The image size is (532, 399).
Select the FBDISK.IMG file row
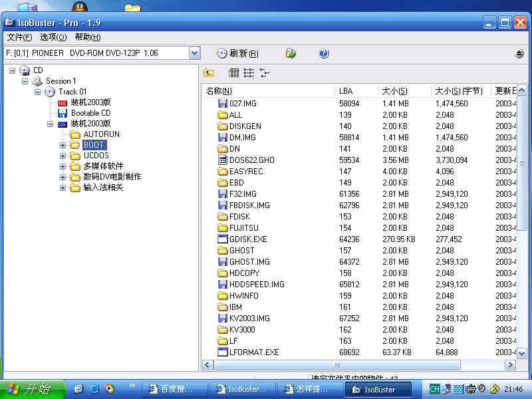[x=359, y=205]
